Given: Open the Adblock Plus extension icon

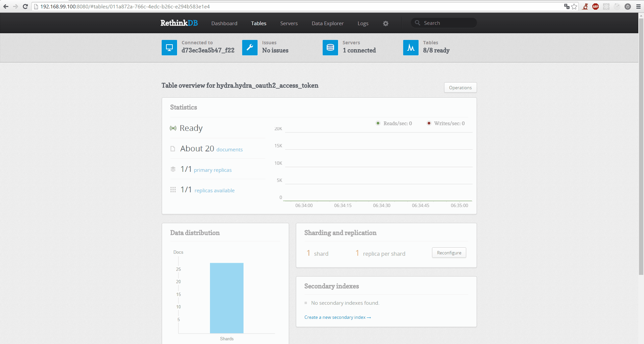Looking at the screenshot, I should pos(596,6).
